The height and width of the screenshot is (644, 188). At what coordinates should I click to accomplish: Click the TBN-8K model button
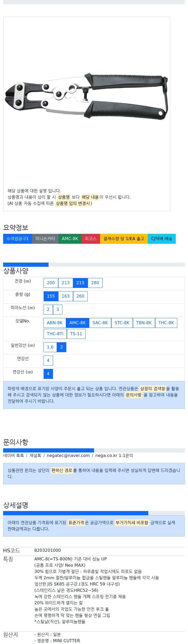(x=144, y=323)
